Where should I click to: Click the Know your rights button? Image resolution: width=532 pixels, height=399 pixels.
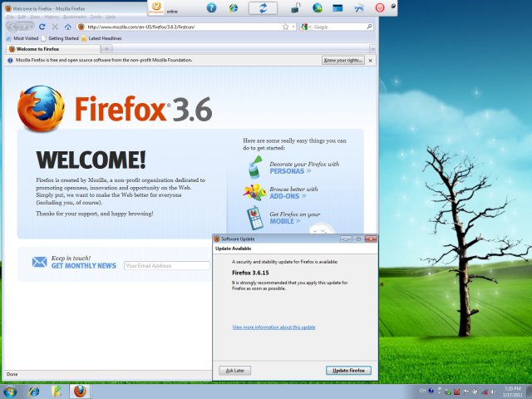pos(343,60)
